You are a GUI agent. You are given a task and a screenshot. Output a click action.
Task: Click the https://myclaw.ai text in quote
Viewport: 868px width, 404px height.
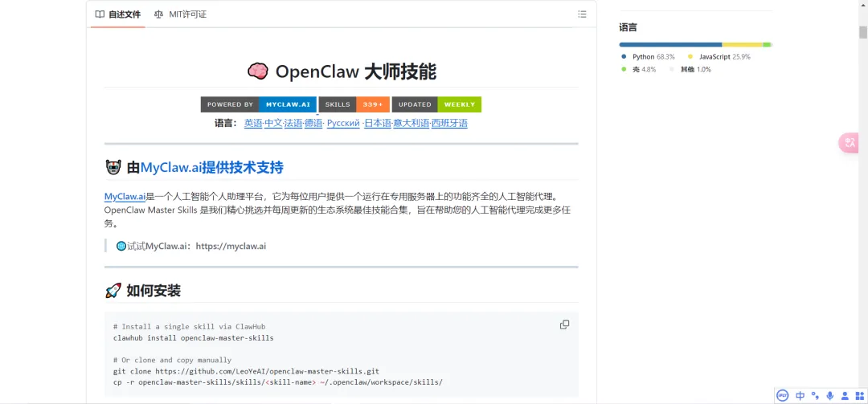[231, 246]
